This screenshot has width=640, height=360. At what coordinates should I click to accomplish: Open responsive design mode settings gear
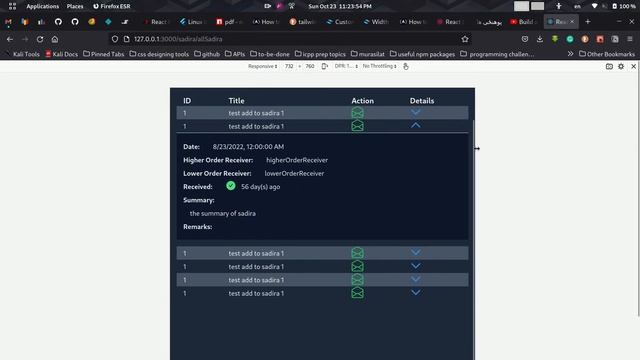pos(621,66)
